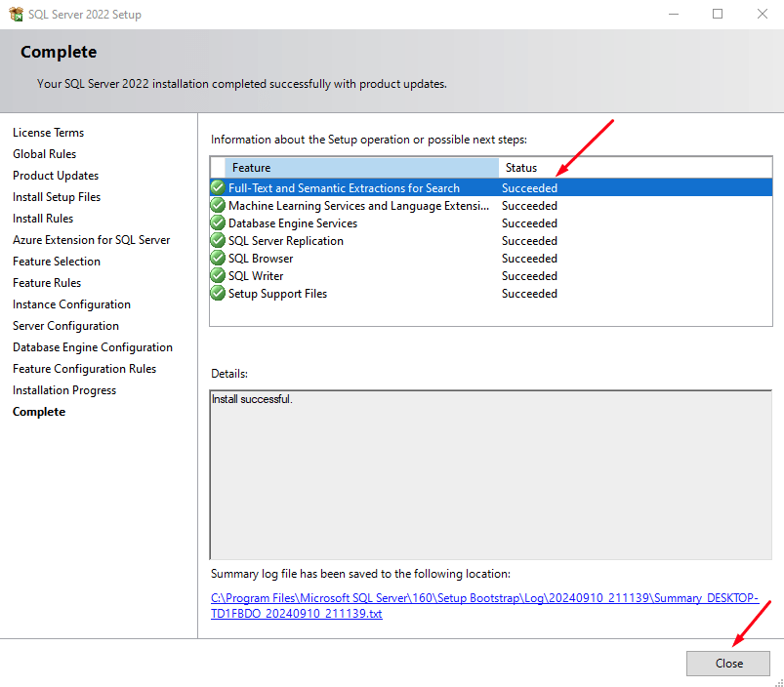Minimize the SQL Server 2022 Setup window

(674, 14)
